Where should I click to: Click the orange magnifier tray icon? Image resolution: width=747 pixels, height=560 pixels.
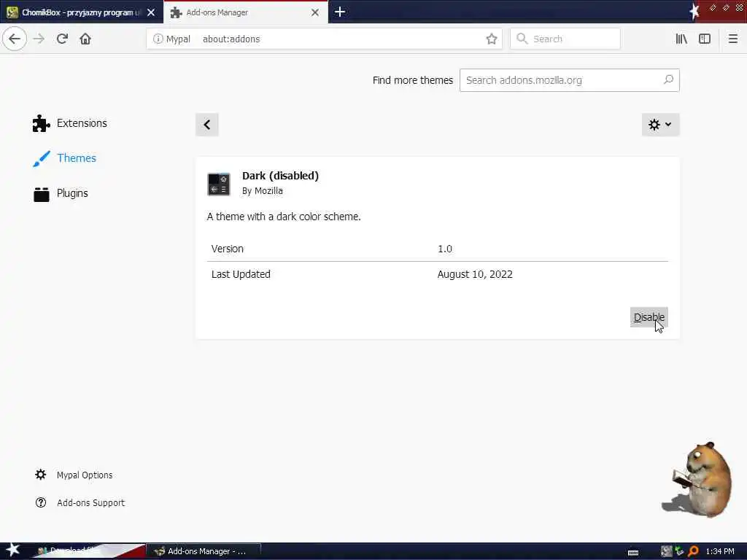tap(694, 551)
